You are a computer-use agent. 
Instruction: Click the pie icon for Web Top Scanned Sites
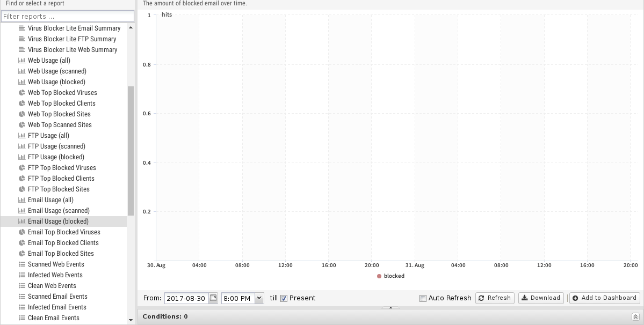pyautogui.click(x=22, y=124)
